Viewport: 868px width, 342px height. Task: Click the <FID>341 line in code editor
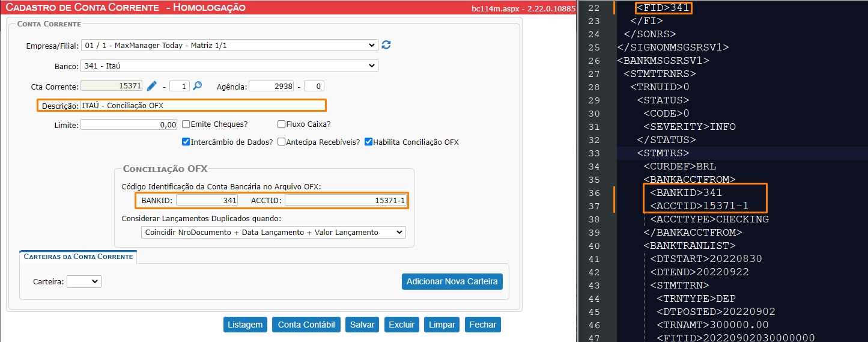coord(663,8)
